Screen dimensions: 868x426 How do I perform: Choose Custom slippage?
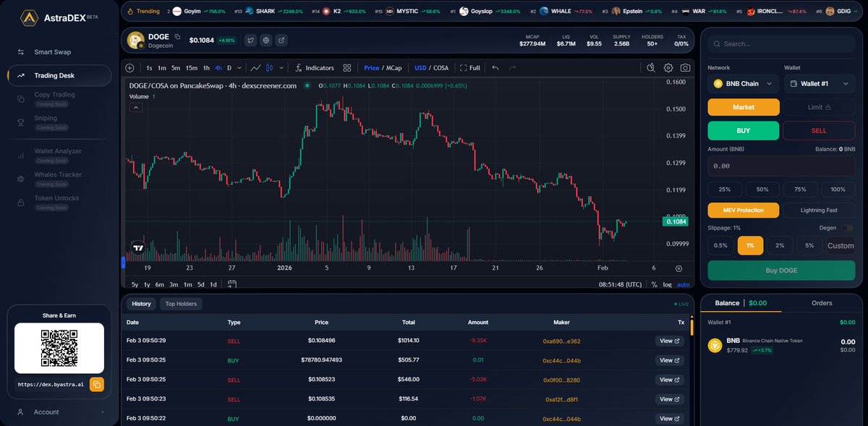841,246
